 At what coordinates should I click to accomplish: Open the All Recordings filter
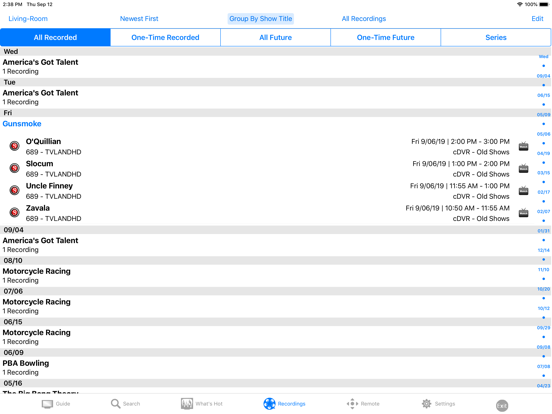pos(364,19)
